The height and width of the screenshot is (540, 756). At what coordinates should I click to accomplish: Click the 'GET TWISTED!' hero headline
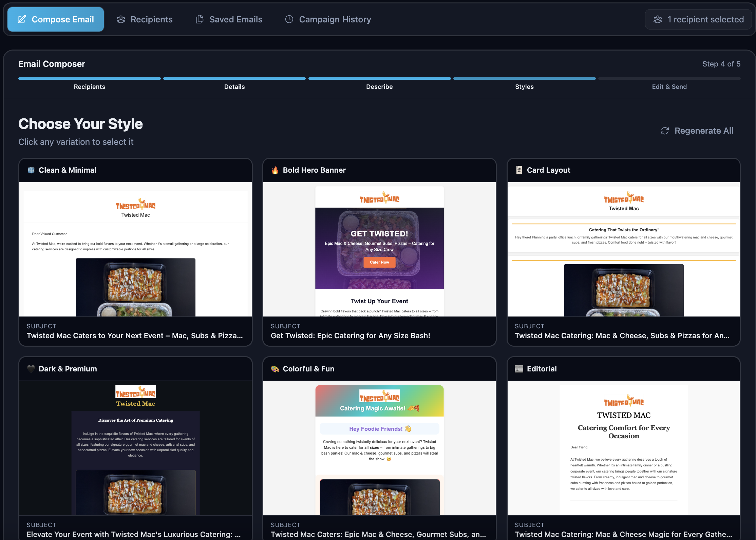[x=379, y=234]
